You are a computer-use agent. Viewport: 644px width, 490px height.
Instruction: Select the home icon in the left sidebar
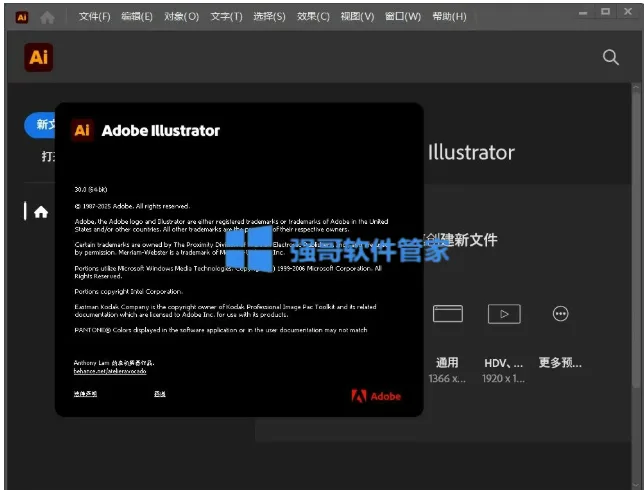(41, 212)
